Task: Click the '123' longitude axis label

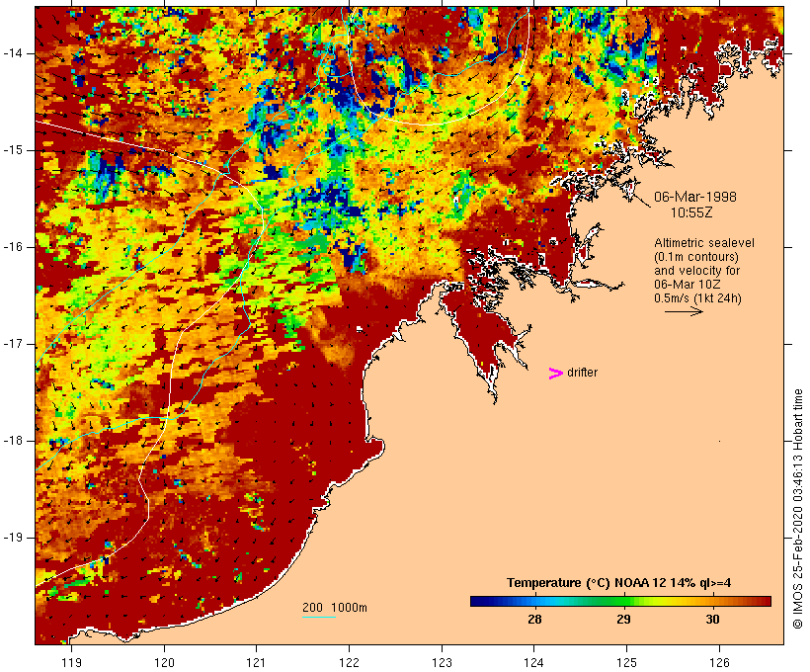Action: 442,662
